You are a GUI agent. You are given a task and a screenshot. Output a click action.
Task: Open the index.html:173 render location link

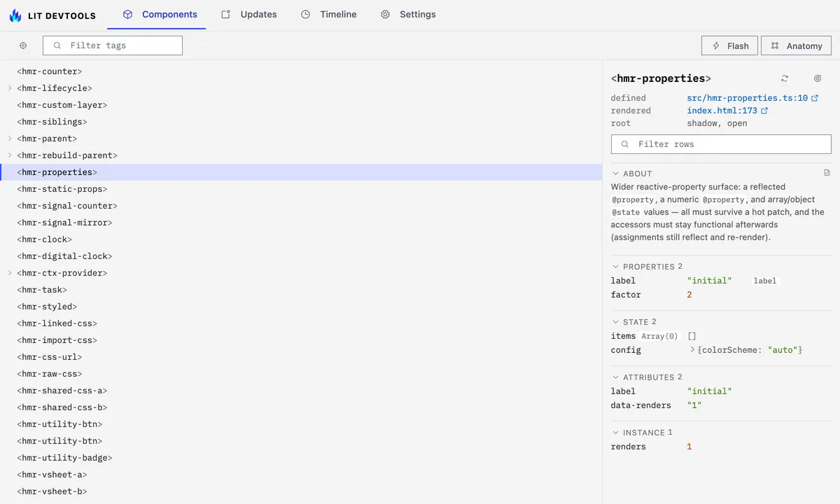pos(722,111)
